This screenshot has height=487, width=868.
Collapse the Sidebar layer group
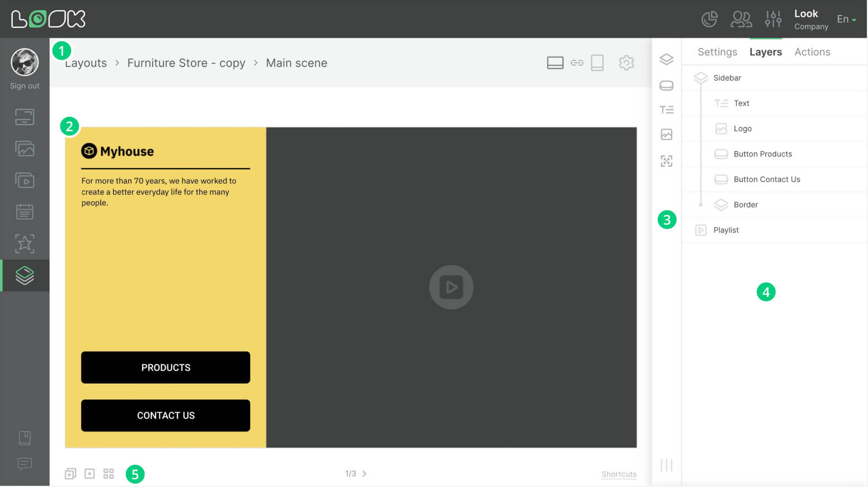[x=701, y=78]
